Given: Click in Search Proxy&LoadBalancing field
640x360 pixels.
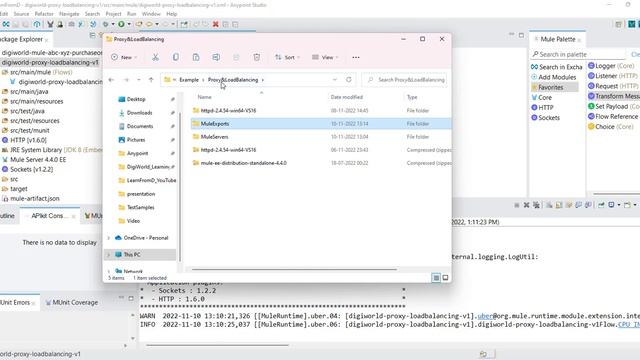Looking at the screenshot, I should 404,80.
